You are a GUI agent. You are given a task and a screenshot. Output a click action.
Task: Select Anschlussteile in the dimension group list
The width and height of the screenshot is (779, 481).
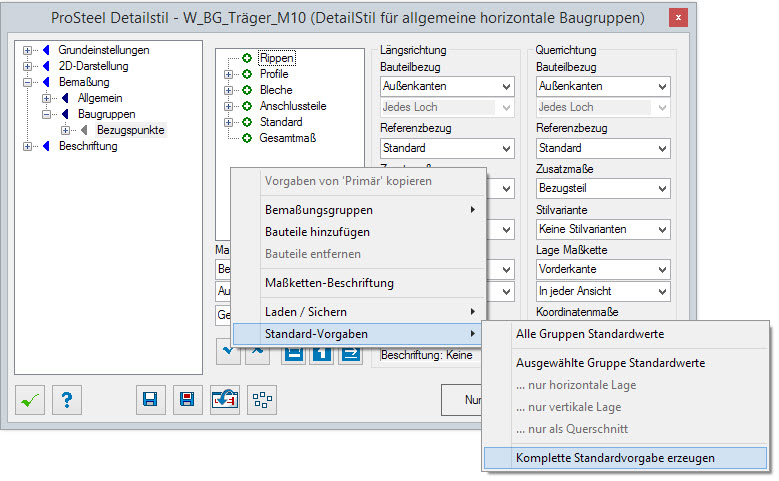293,106
